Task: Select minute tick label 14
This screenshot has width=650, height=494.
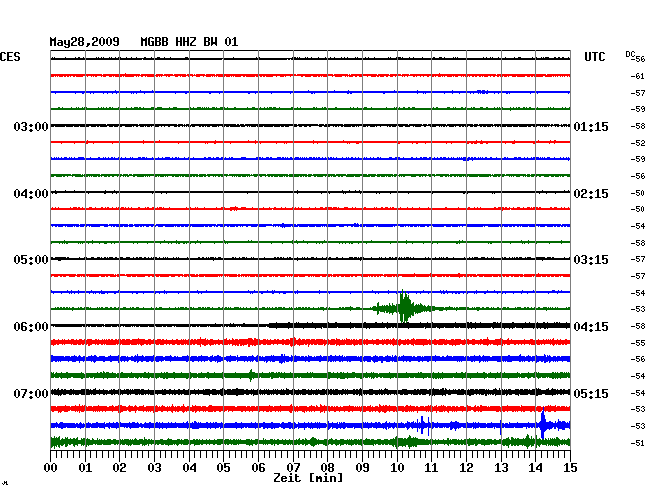Action: (535, 467)
